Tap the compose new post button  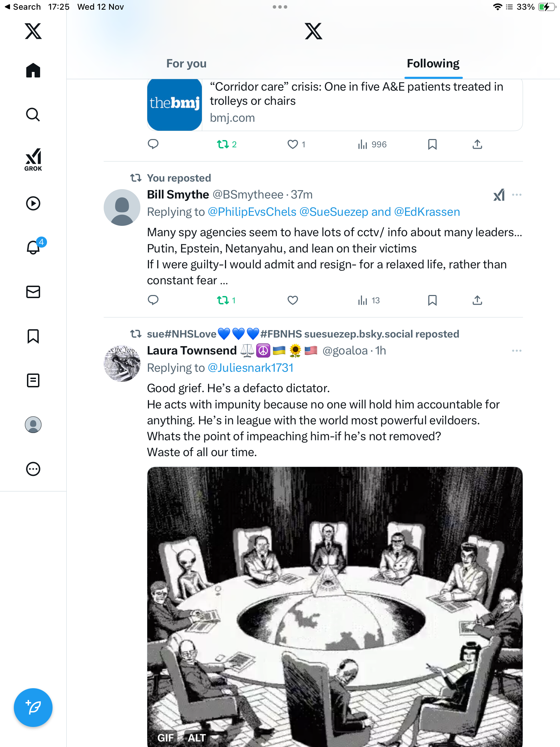click(x=33, y=707)
